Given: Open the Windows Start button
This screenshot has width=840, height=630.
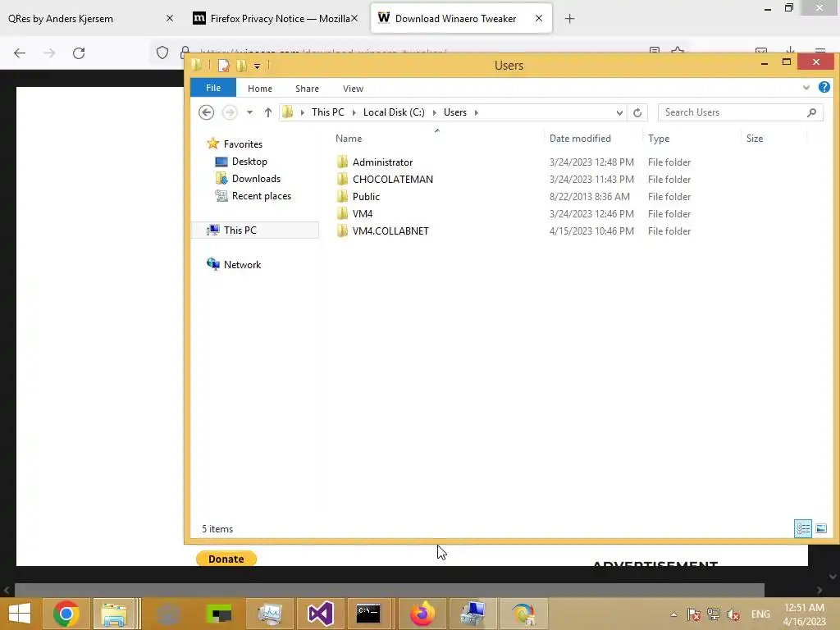Looking at the screenshot, I should [x=20, y=614].
